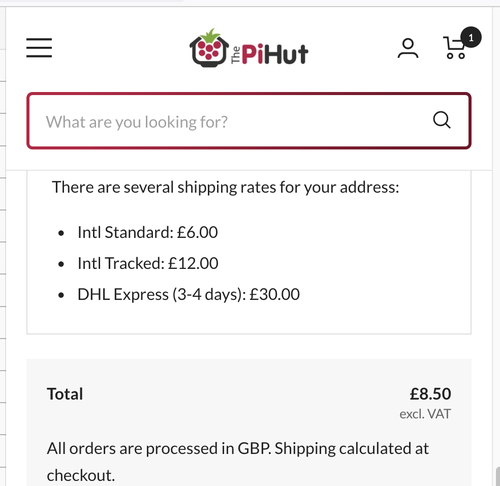This screenshot has width=500, height=486.
Task: Click the 'excl. VAT' note
Action: [x=425, y=414]
